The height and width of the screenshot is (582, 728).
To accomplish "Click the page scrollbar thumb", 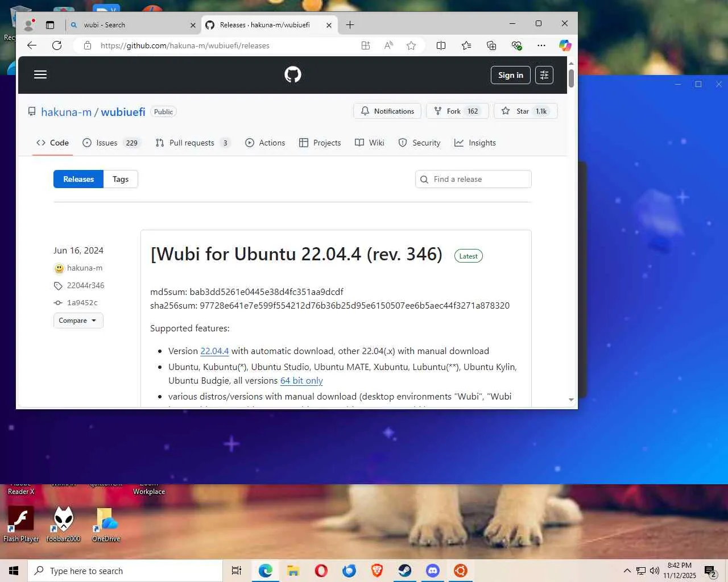I will click(x=571, y=78).
